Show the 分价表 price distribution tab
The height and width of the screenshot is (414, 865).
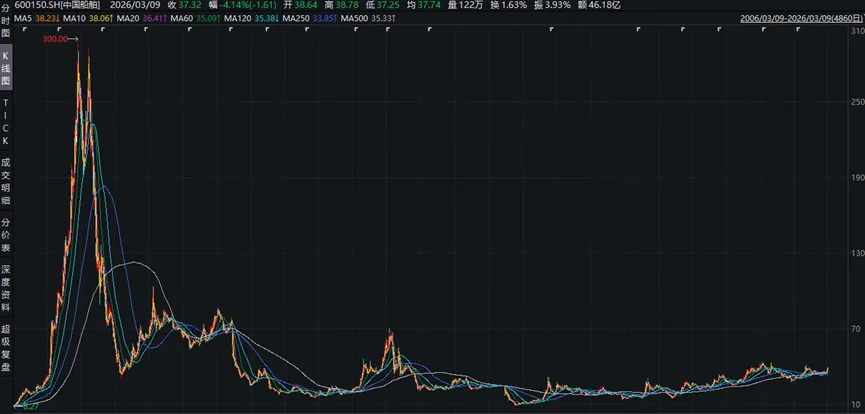(6, 236)
